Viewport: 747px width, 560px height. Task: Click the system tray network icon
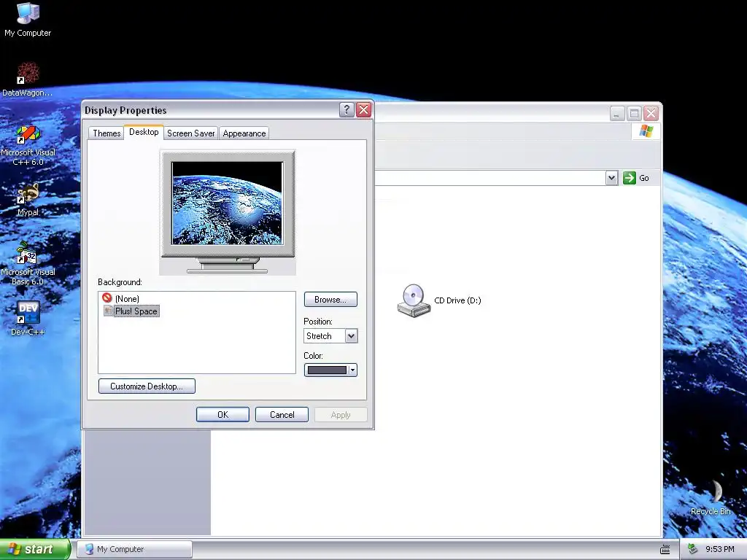click(x=693, y=549)
